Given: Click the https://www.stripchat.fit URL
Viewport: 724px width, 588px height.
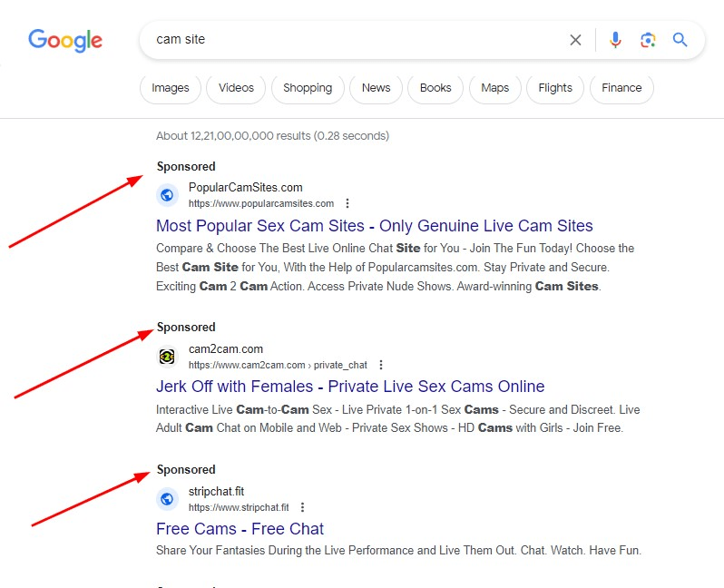Looking at the screenshot, I should [x=239, y=507].
